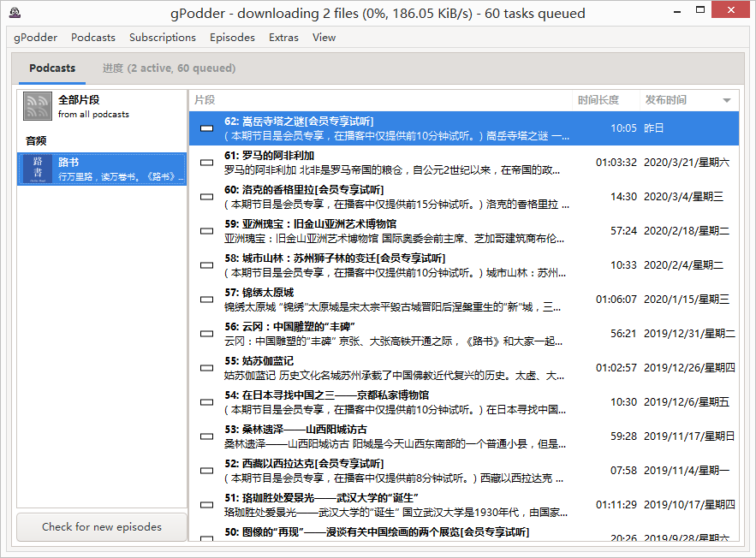The image size is (756, 558).
Task: Click the sort arrow in 发布时间 column header
Action: pos(727,100)
